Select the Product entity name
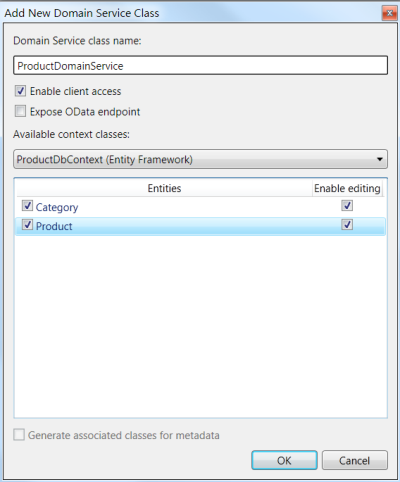The image size is (400, 482). pyautogui.click(x=54, y=226)
